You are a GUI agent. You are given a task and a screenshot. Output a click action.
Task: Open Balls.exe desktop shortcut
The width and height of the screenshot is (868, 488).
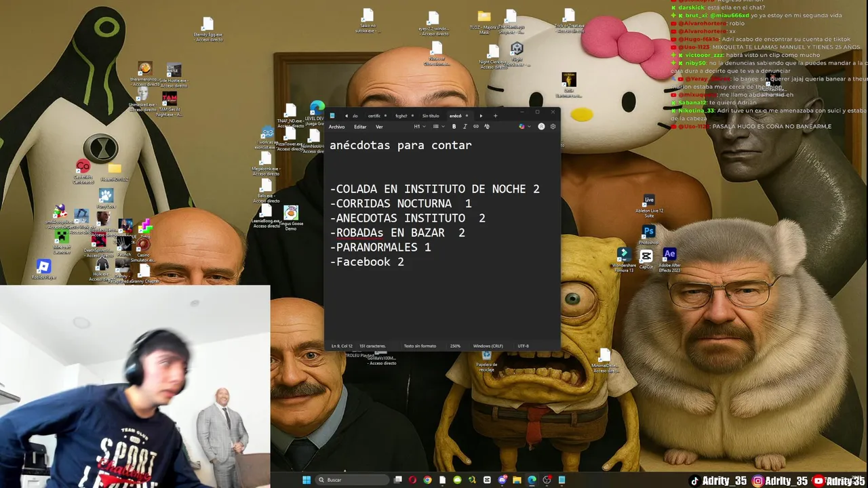(267, 190)
